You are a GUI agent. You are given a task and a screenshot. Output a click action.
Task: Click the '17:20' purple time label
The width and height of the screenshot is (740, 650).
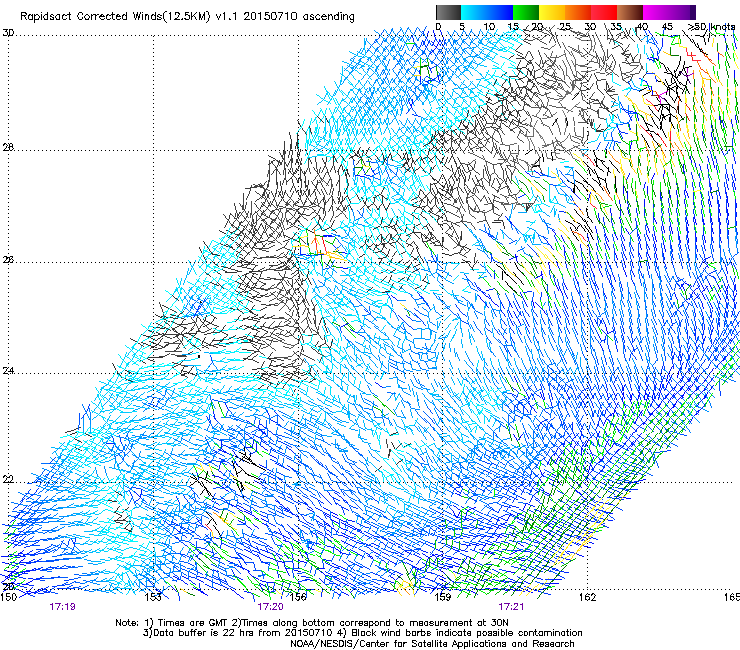270,607
